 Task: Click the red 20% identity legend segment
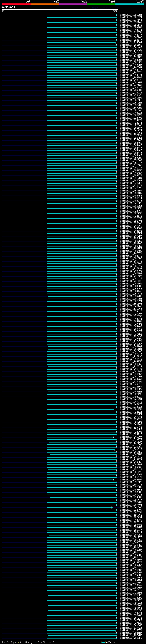click(x=16, y=4)
